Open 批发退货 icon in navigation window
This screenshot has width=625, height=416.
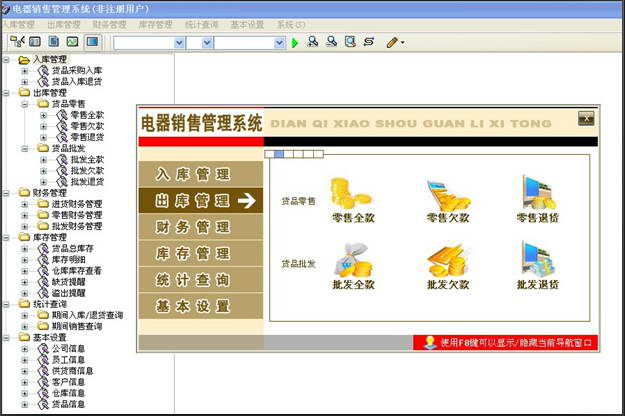tap(538, 259)
